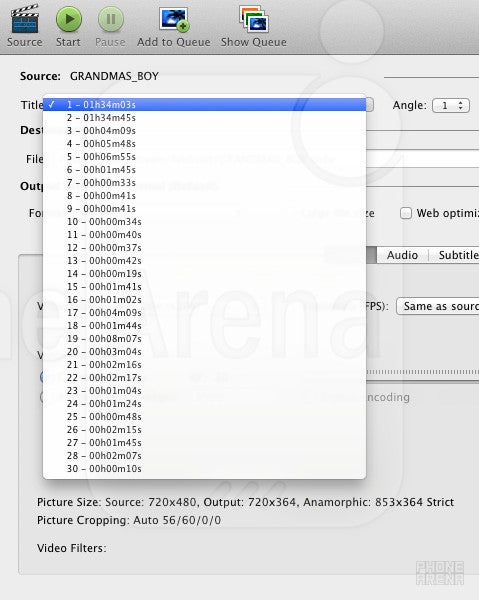Image resolution: width=479 pixels, height=600 pixels.
Task: Choose title 22 - 00h02m17s
Action: (x=205, y=378)
